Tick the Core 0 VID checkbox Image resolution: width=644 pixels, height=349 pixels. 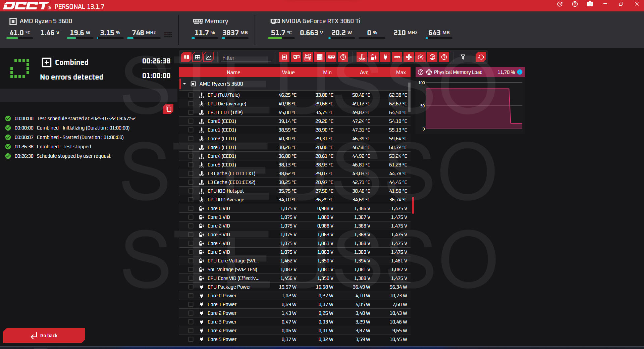(191, 208)
